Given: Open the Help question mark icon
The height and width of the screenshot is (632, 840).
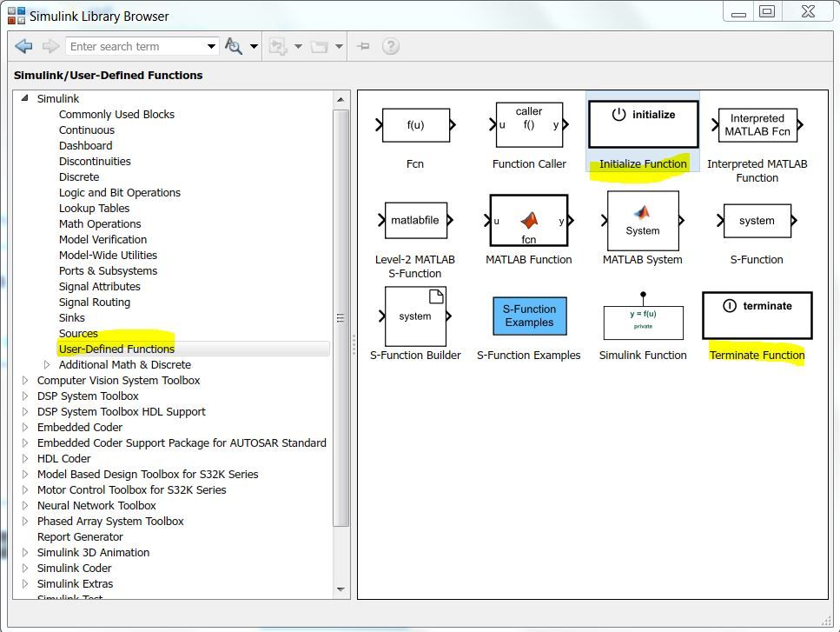Looking at the screenshot, I should [391, 47].
